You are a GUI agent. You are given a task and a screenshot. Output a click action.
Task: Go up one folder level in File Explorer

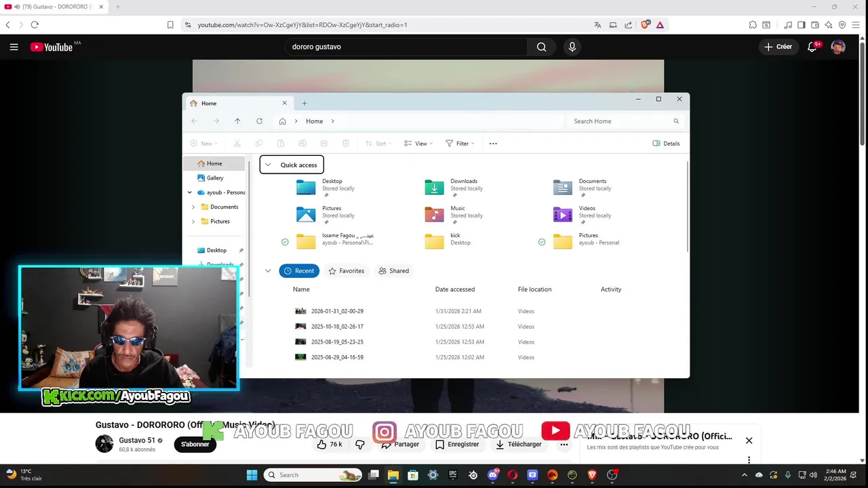(237, 121)
